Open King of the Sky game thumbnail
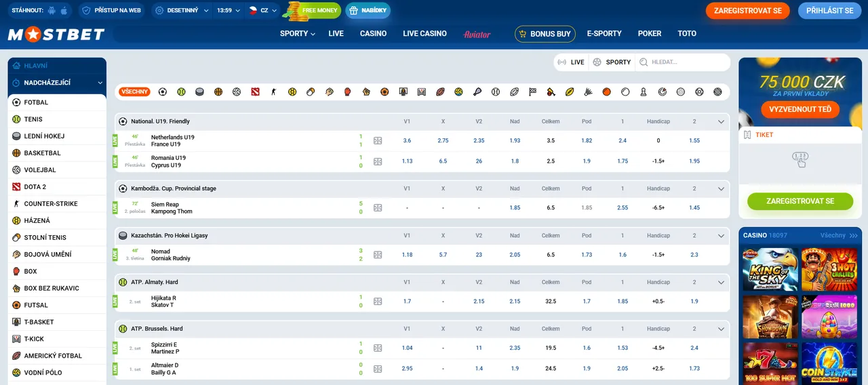 [770, 269]
